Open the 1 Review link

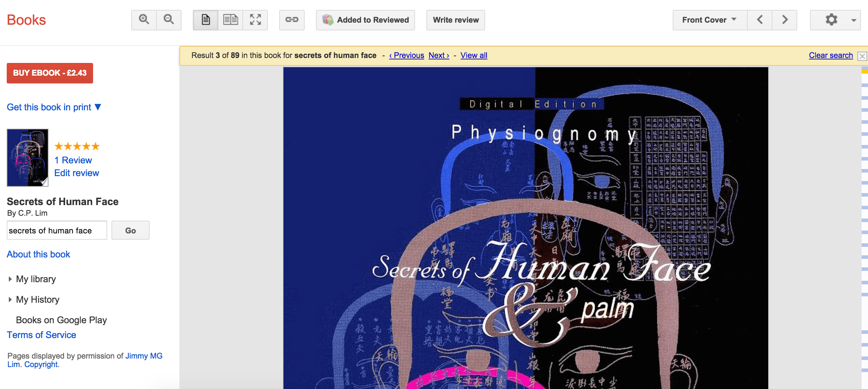click(73, 160)
